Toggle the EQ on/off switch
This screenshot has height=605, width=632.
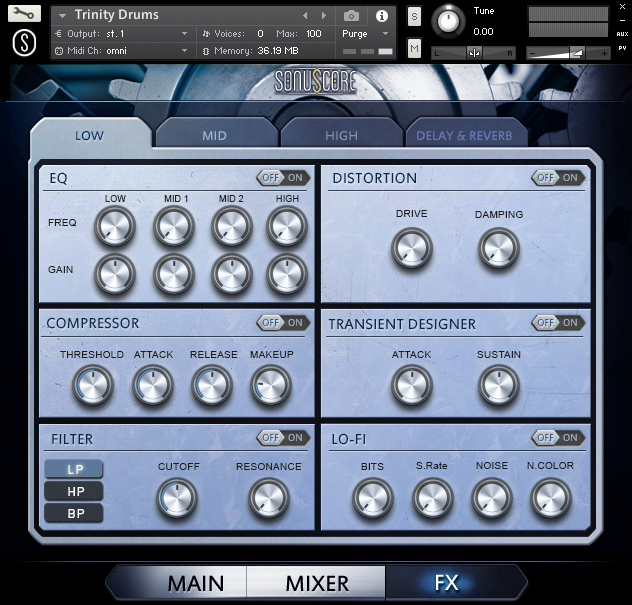(x=283, y=178)
